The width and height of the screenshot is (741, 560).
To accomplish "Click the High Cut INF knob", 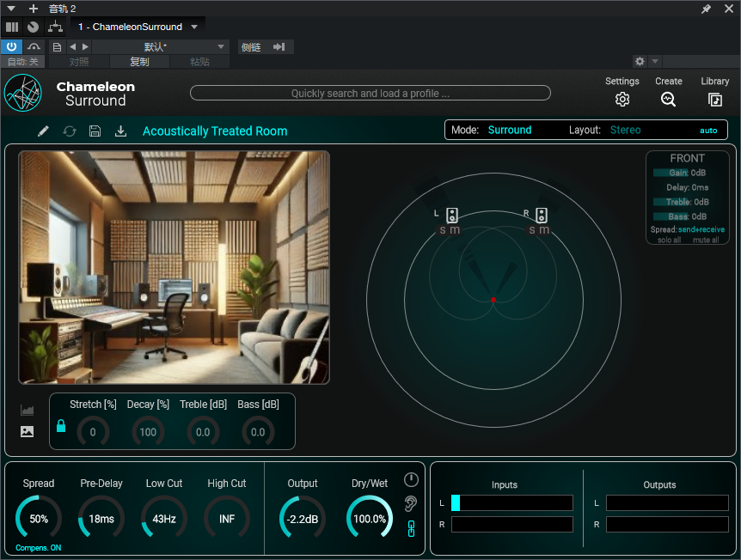I will (227, 519).
